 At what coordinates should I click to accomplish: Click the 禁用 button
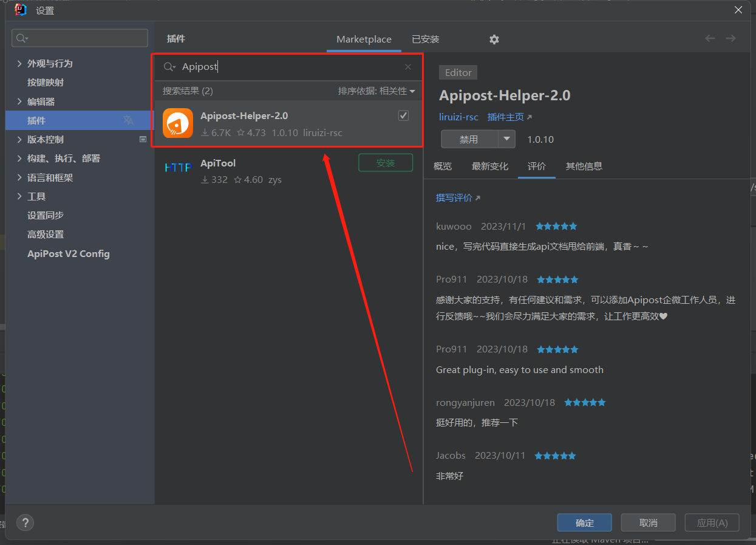(x=469, y=139)
